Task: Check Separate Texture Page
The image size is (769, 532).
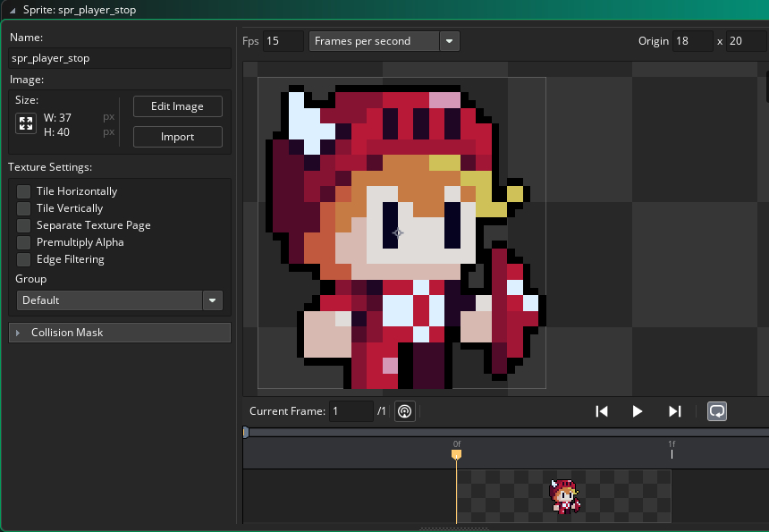Action: point(23,225)
